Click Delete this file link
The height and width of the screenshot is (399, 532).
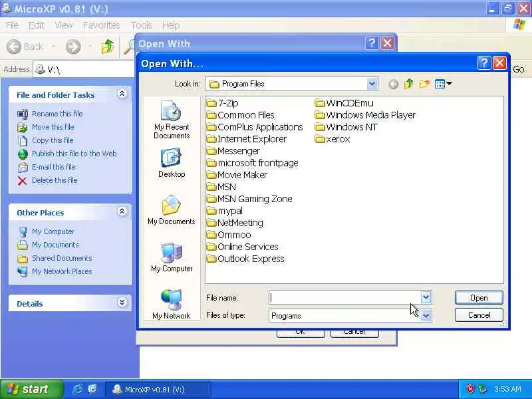pyautogui.click(x=55, y=180)
